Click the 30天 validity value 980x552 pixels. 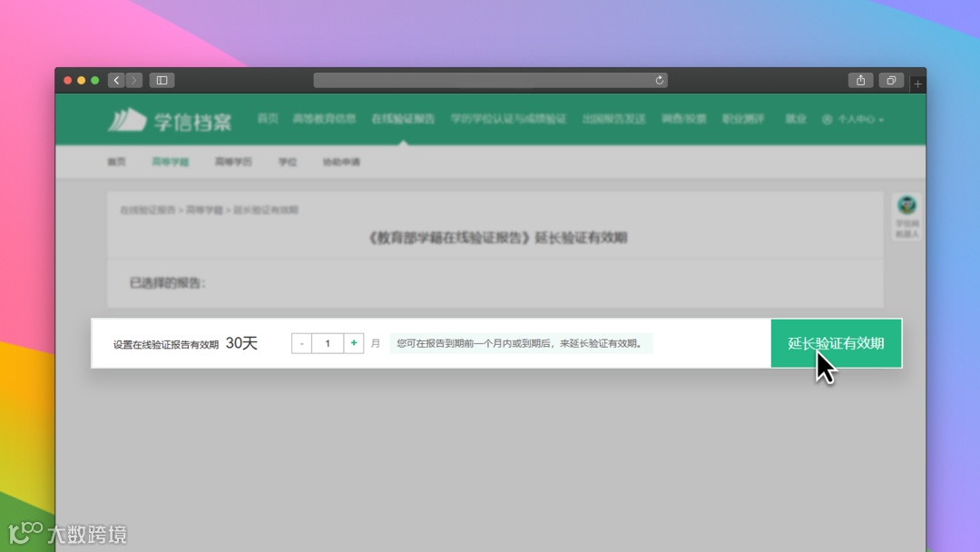pyautogui.click(x=241, y=343)
